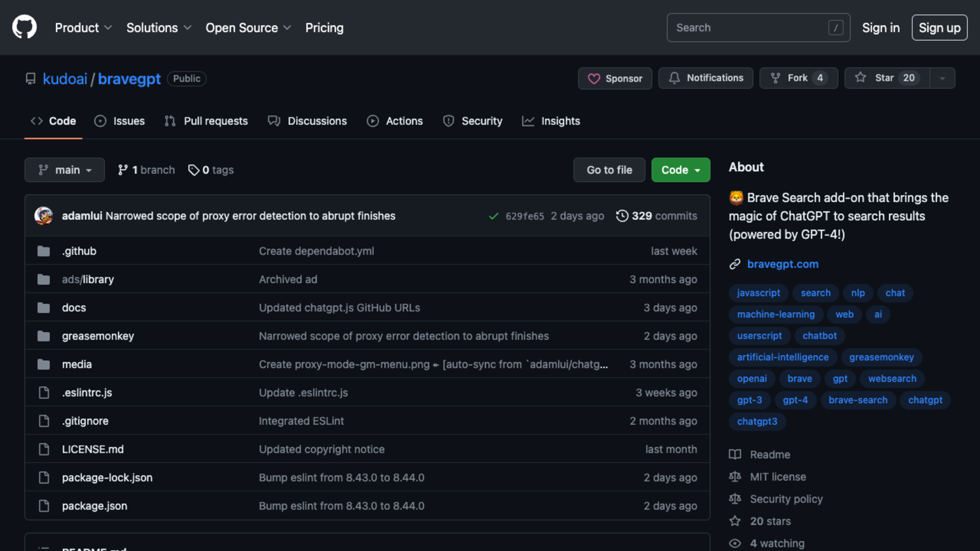Open the bravegpt.com website link

point(782,264)
